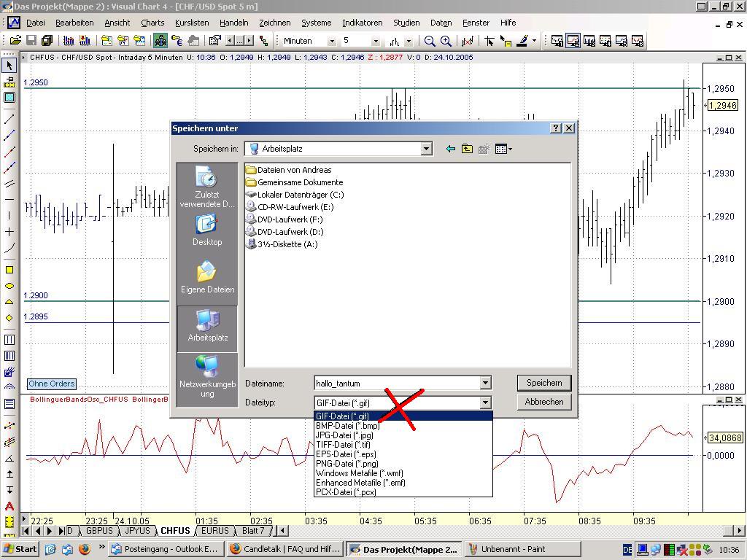Click the save floppy disk toolbar icon
Screen dimensions: 747x560
(31, 41)
